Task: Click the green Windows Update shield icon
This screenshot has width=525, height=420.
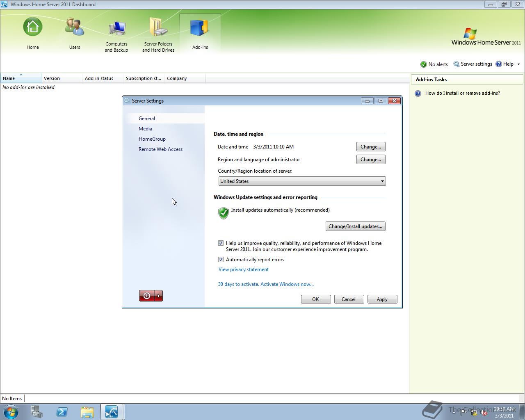Action: point(224,213)
